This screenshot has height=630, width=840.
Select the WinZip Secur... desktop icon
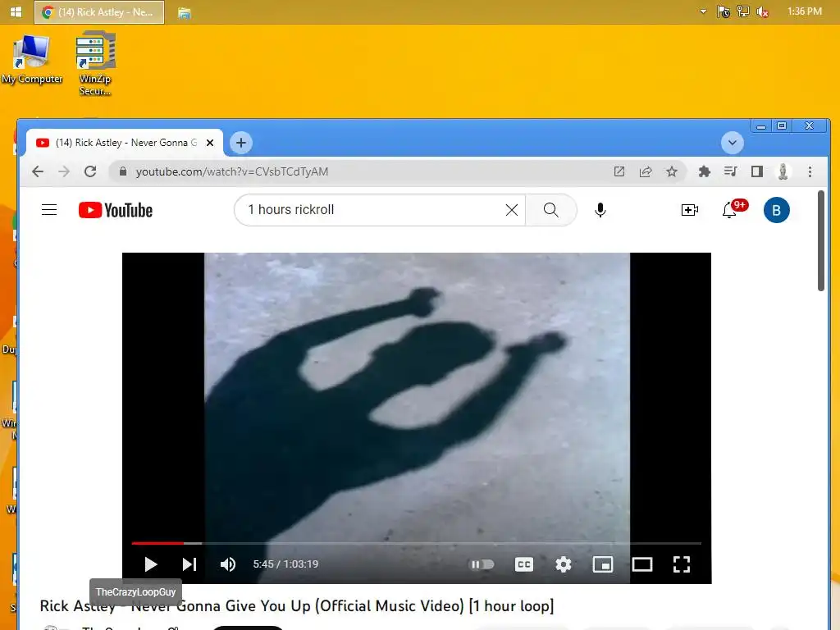click(95, 64)
